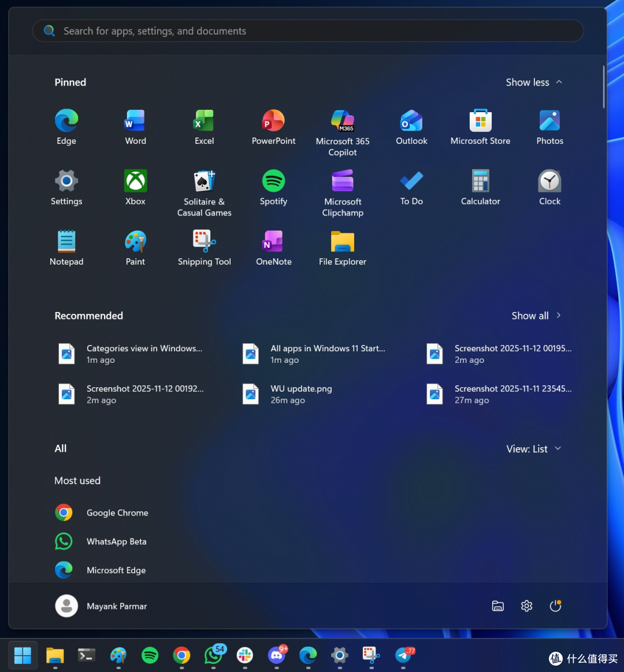The width and height of the screenshot is (624, 672).
Task: Open Microsoft Store from pinned apps
Action: 481,127
